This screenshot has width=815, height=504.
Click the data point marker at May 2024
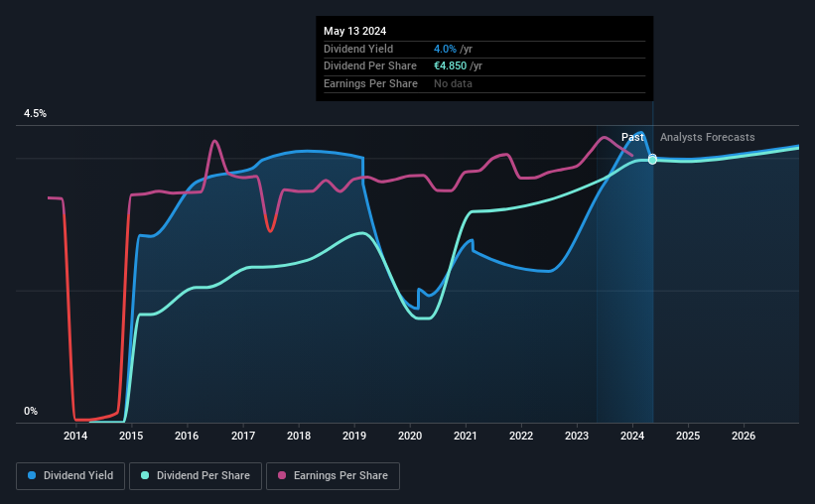pyautogui.click(x=652, y=160)
